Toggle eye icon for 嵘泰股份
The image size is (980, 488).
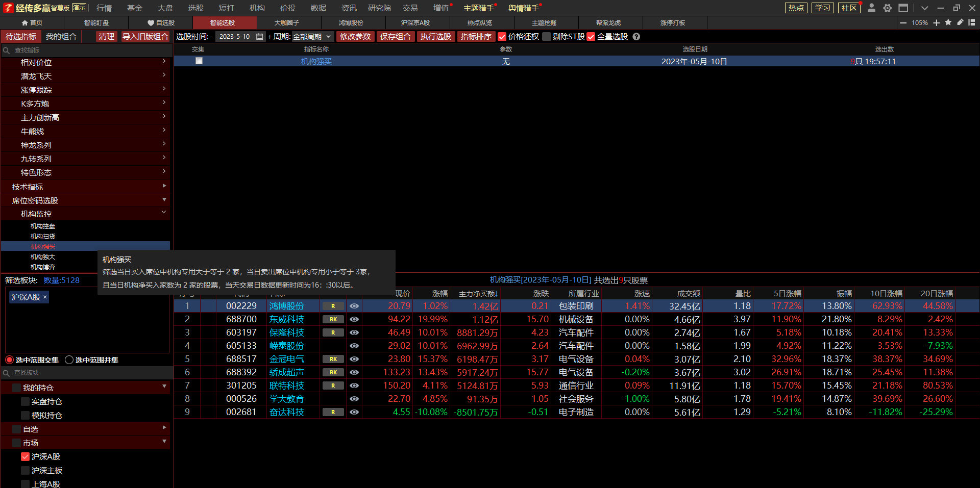(x=354, y=346)
